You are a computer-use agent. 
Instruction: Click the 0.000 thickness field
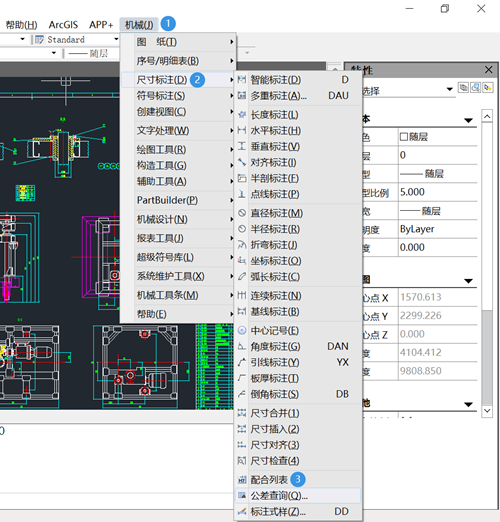click(437, 247)
